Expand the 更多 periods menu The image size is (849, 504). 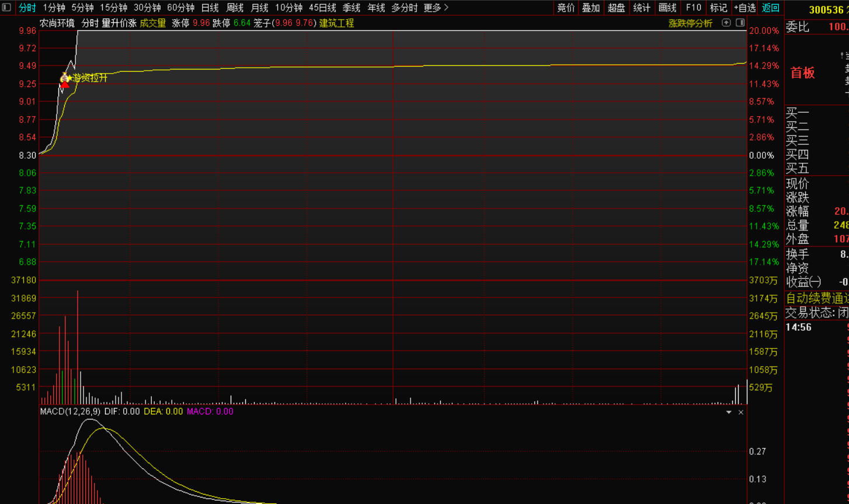pos(436,8)
